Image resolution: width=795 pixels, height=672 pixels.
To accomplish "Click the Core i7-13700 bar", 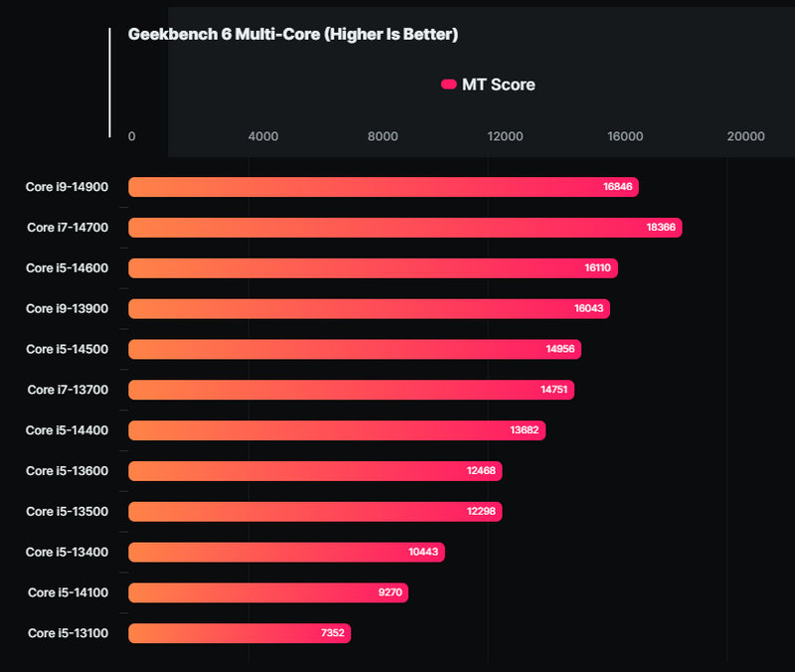I will click(x=351, y=390).
